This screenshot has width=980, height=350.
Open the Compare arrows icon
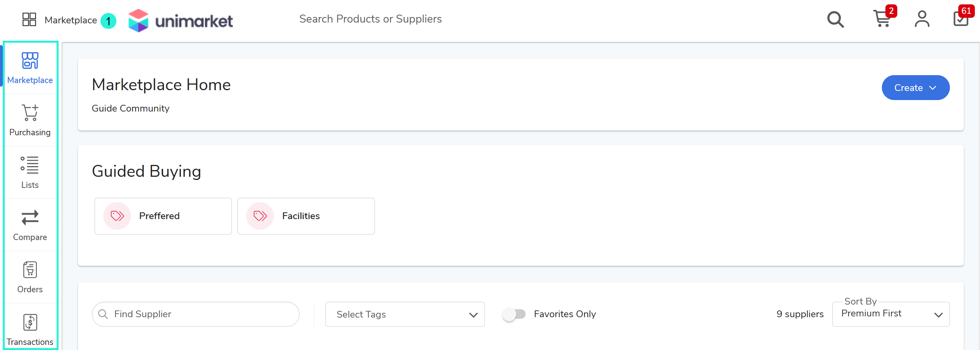pos(30,218)
